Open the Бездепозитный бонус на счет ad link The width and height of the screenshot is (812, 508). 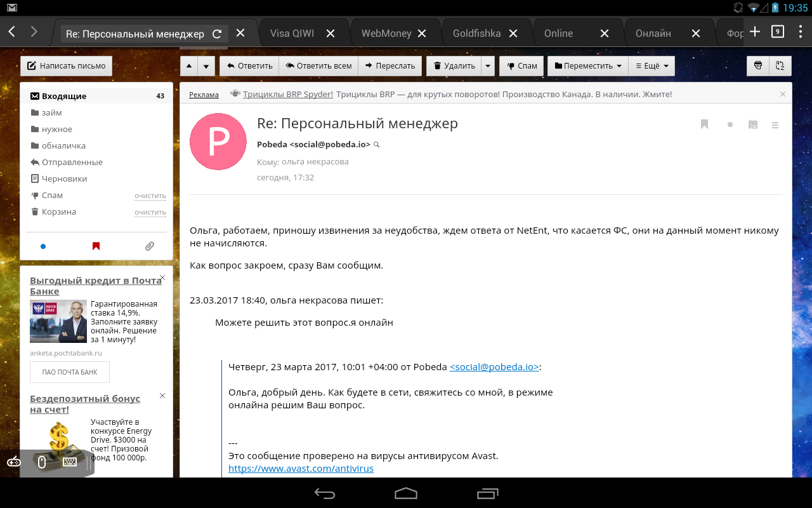85,404
